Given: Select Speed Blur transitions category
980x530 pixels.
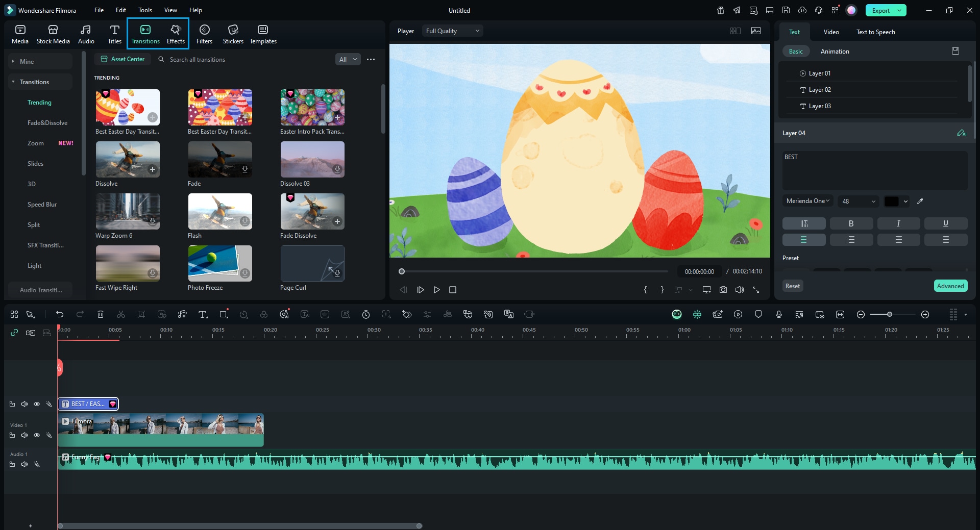Looking at the screenshot, I should 42,204.
